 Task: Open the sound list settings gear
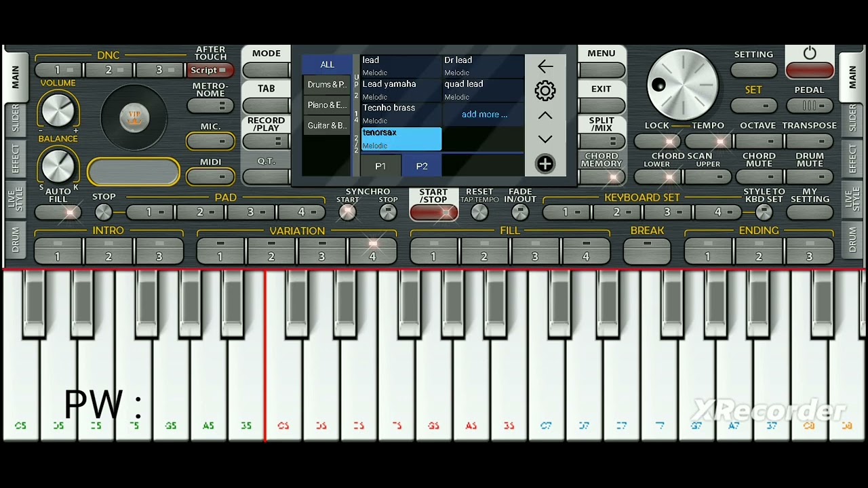[545, 91]
